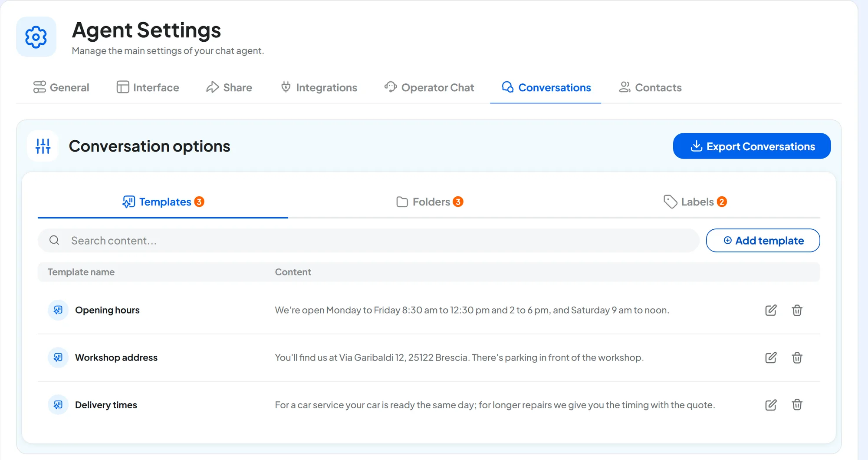The width and height of the screenshot is (868, 460).
Task: Click the search magnifier icon
Action: pyautogui.click(x=54, y=240)
